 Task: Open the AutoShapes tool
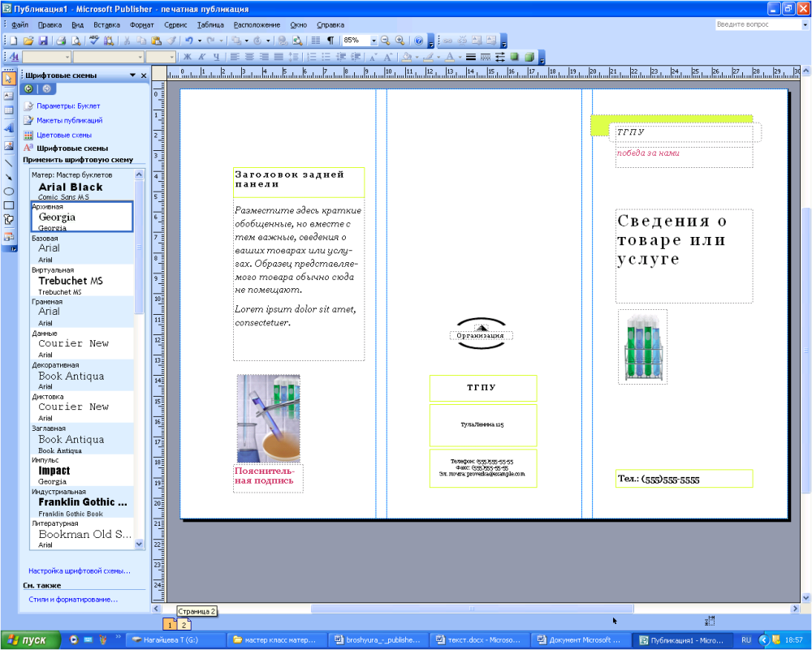pos(9,219)
